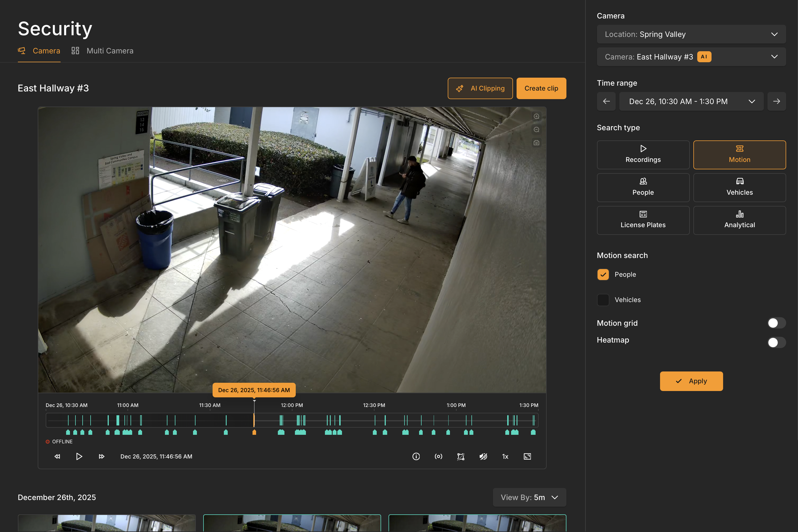The height and width of the screenshot is (532, 798).
Task: Take a snapshot of the video frame
Action: pos(537,143)
